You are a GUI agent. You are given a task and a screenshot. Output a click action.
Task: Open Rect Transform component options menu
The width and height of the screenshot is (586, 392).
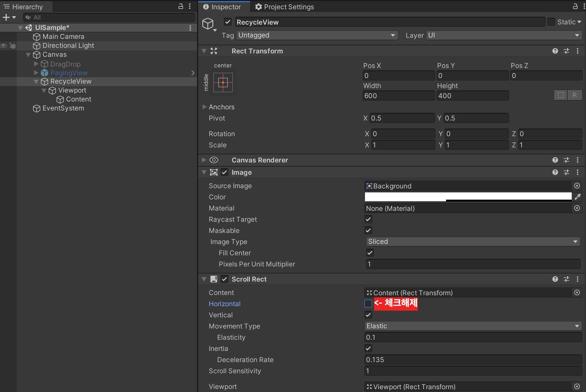[x=578, y=51]
